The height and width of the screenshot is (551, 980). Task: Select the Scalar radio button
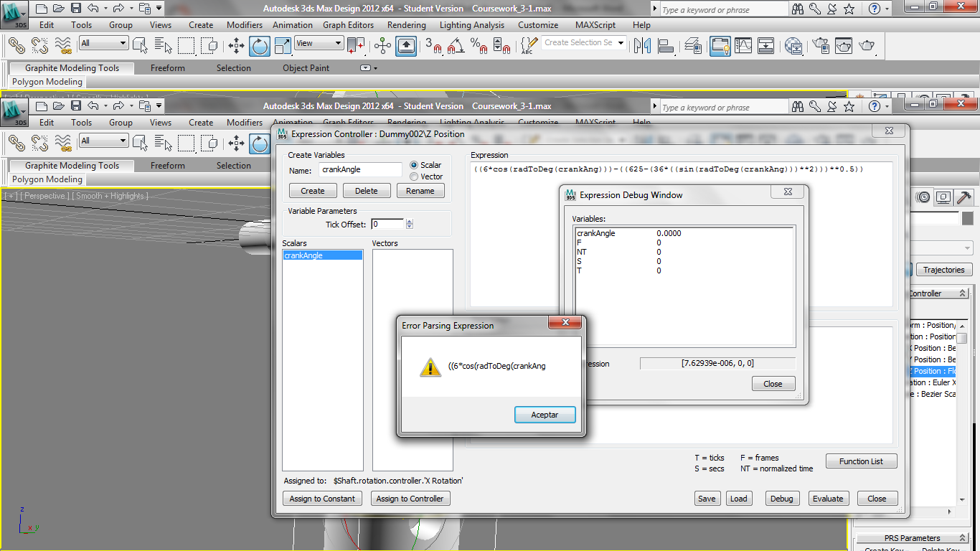click(x=414, y=165)
